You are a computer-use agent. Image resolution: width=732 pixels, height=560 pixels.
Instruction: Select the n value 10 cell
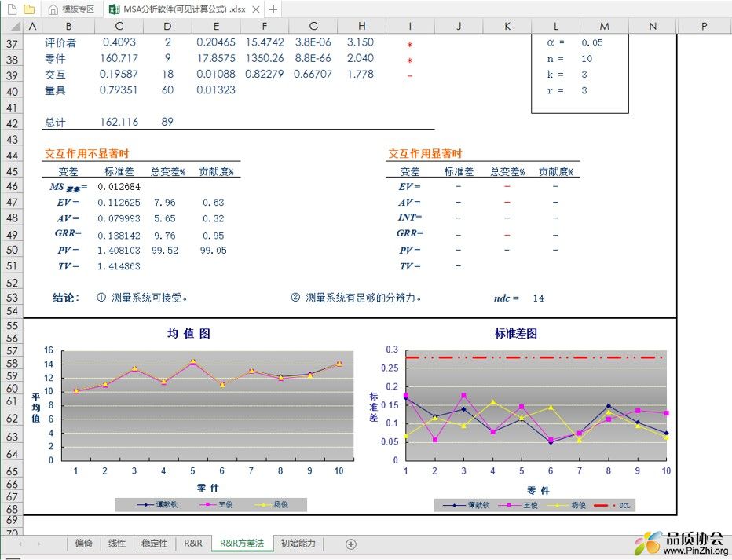[587, 59]
